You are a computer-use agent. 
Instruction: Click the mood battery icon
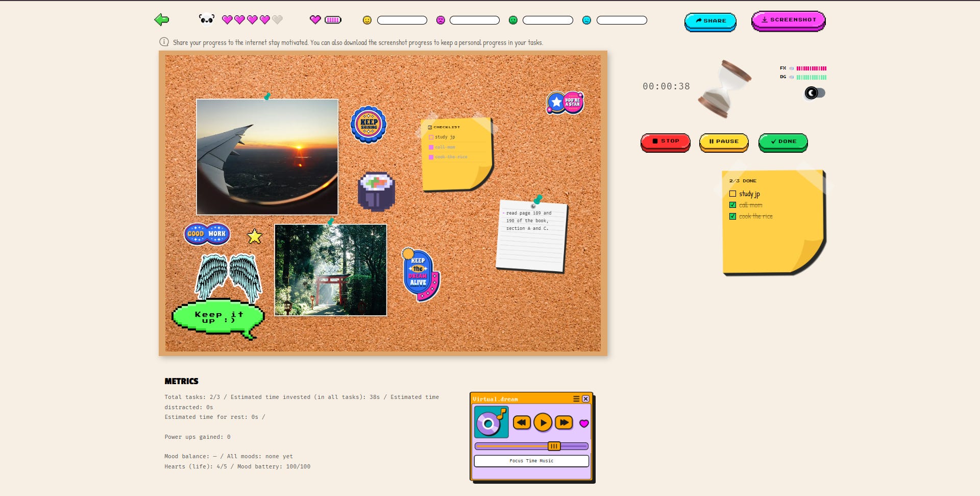point(333,20)
